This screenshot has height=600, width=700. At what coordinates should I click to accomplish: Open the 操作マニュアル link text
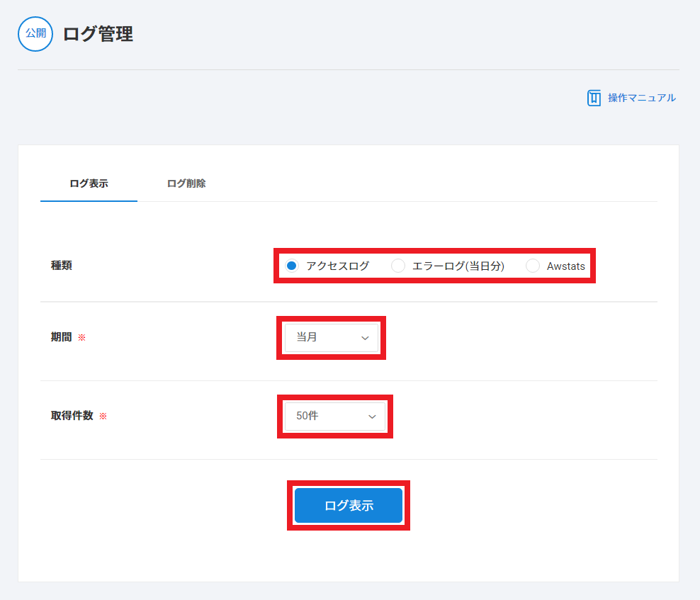point(641,98)
